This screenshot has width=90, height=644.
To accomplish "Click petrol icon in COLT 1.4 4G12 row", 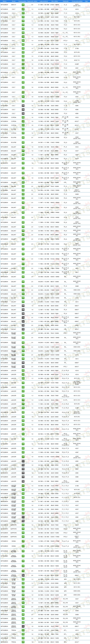I will coord(23,40).
